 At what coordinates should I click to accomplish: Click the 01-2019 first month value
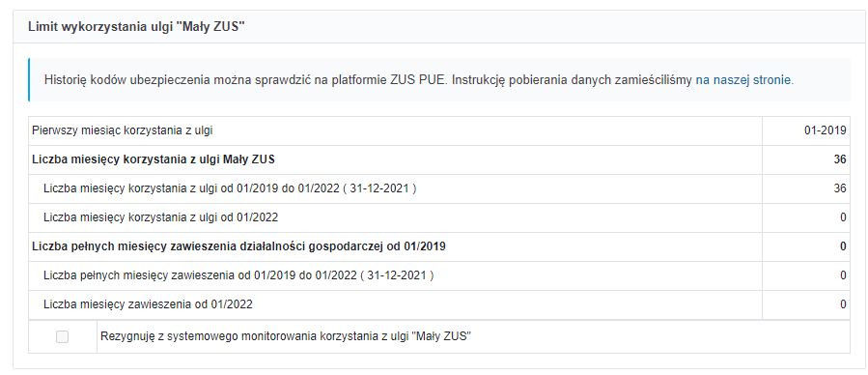[x=826, y=130]
